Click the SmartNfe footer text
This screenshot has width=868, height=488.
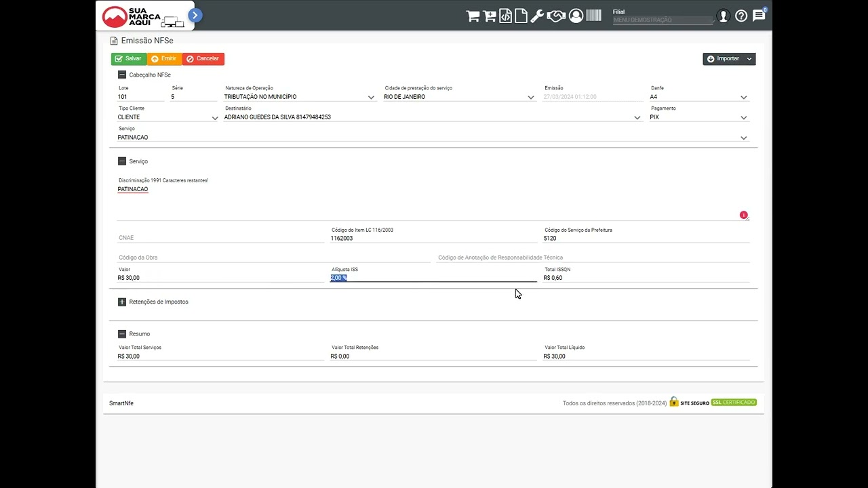click(x=121, y=403)
